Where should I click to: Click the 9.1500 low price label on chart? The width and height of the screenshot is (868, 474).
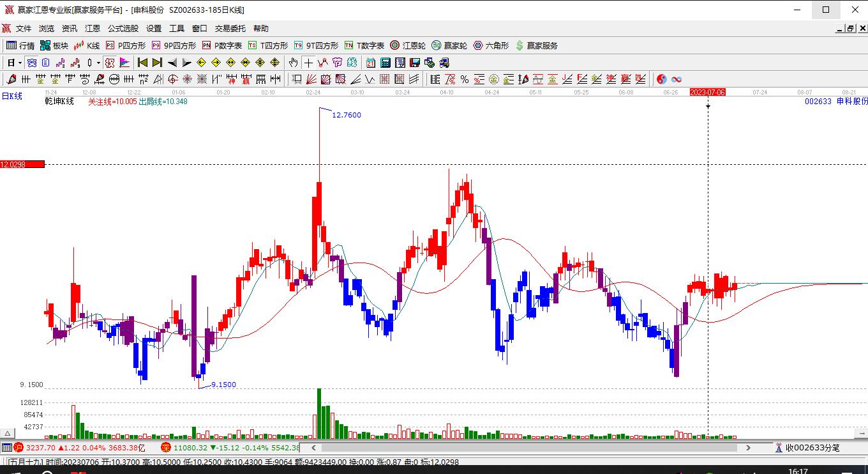(x=223, y=385)
